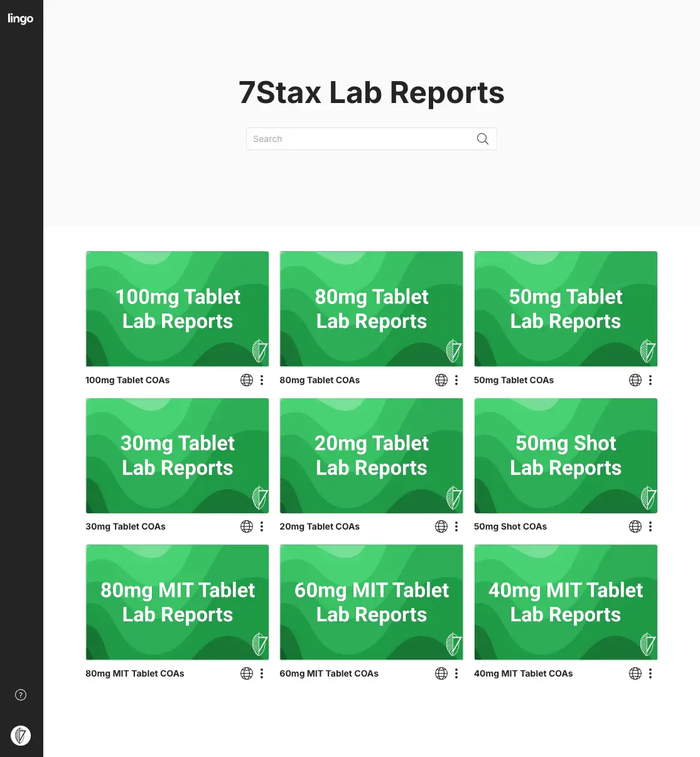Screen dimensions: 700x757
Task: Open more options for 100mg Tablet COAs
Action: pos(262,380)
